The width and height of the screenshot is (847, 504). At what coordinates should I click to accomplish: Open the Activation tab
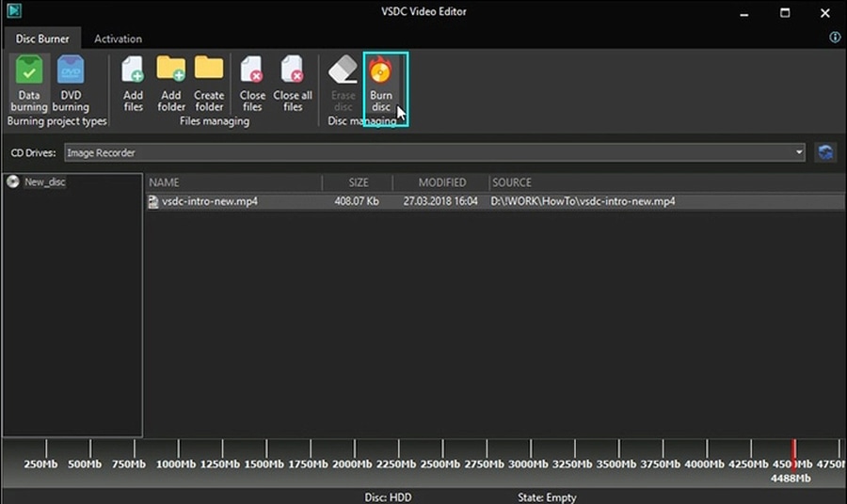(x=118, y=39)
